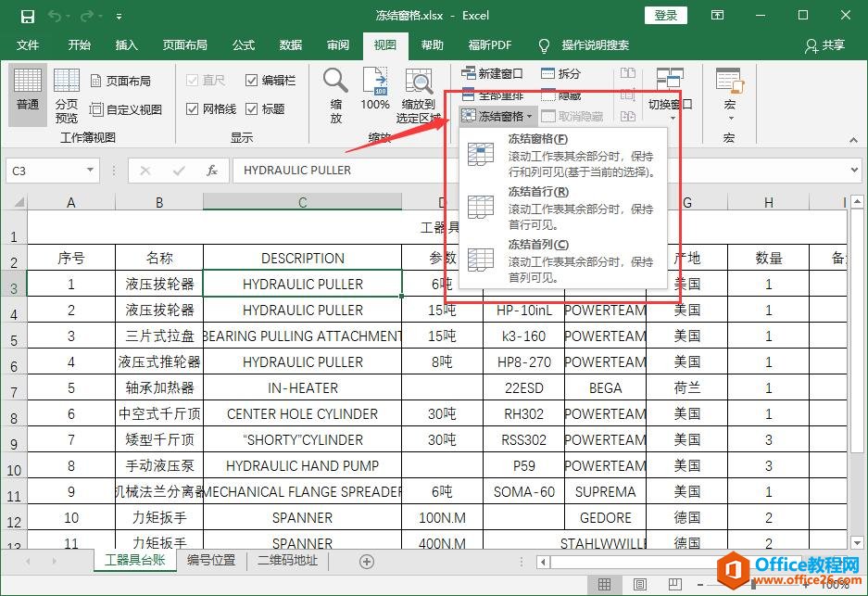
Task: Click the Share (共享) button
Action: pyautogui.click(x=825, y=45)
